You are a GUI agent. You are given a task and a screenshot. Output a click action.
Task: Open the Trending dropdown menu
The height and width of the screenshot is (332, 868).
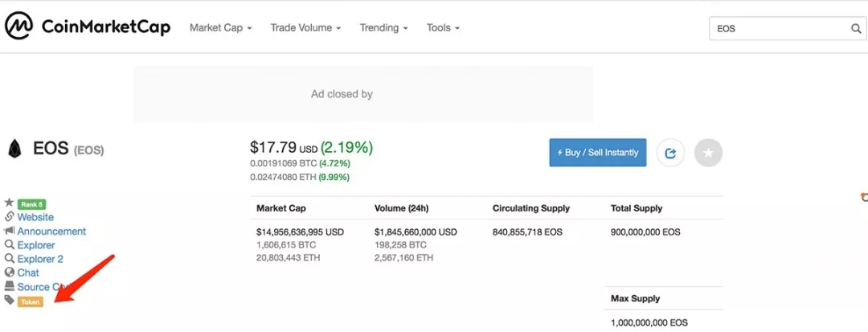click(x=383, y=28)
